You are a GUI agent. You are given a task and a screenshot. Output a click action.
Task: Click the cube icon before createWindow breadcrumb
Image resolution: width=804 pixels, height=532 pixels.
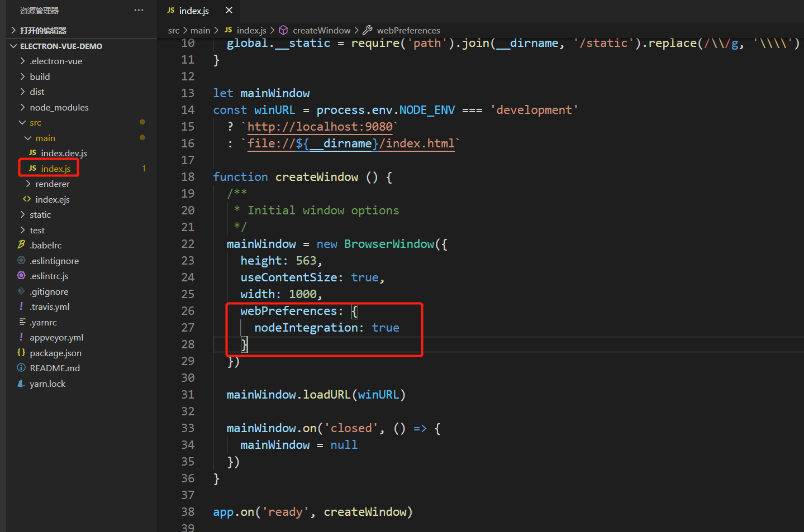[x=283, y=30]
